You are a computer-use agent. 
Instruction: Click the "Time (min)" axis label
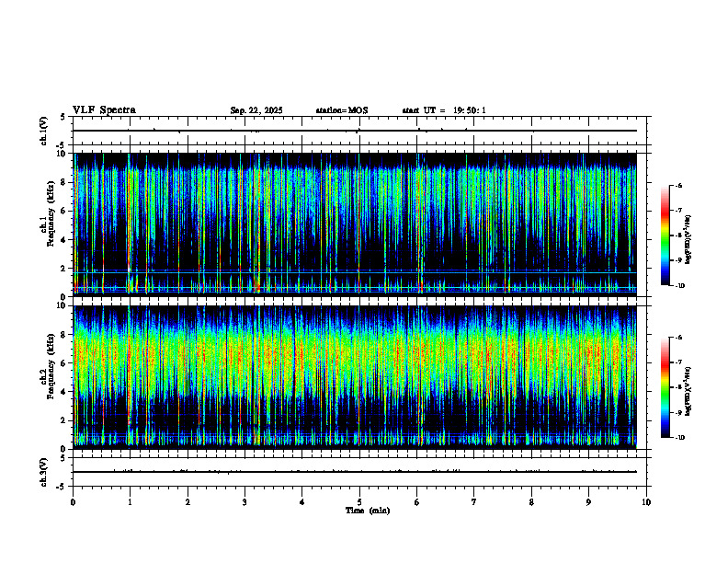coord(368,511)
